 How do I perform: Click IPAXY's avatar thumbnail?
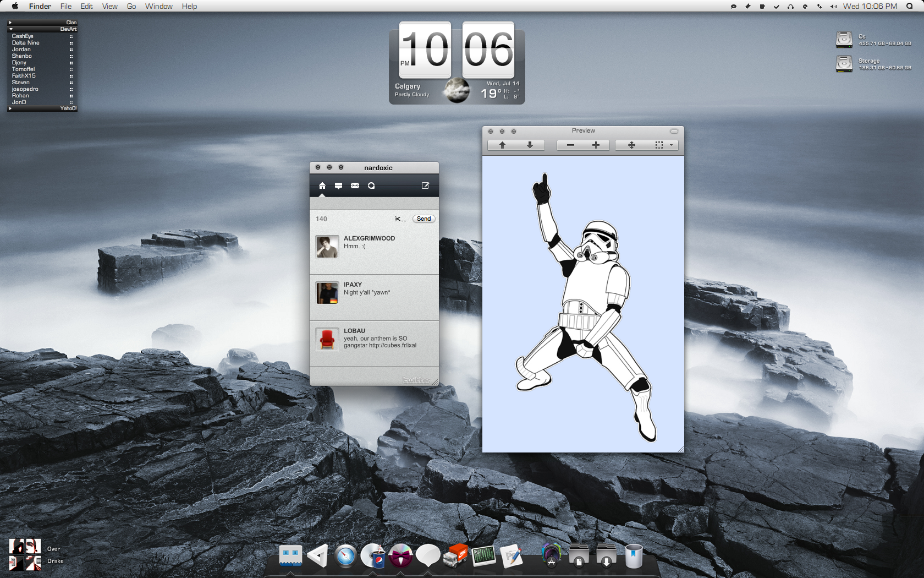click(x=327, y=293)
